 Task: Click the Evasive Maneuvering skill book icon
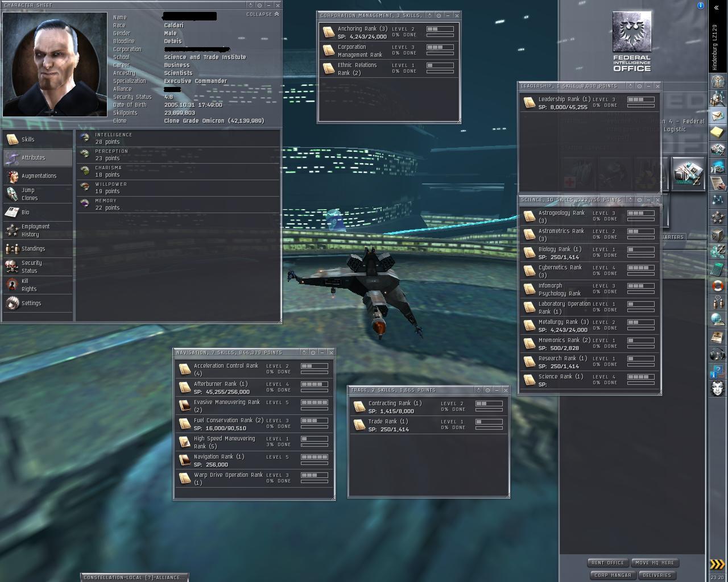pyautogui.click(x=184, y=405)
